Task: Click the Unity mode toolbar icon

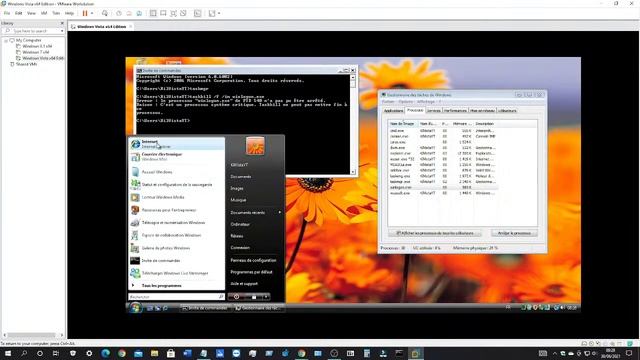Action: [183, 13]
